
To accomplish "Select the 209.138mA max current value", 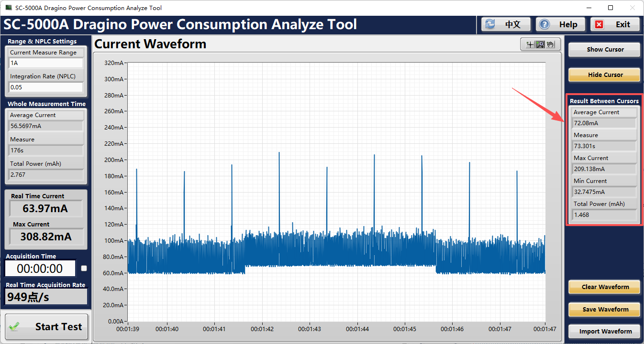I will (604, 169).
